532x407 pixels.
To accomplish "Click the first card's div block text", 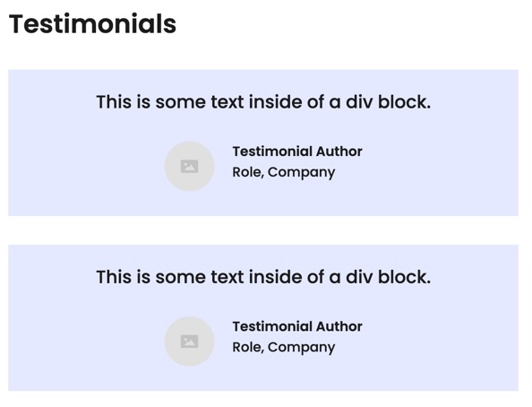I will 263,102.
